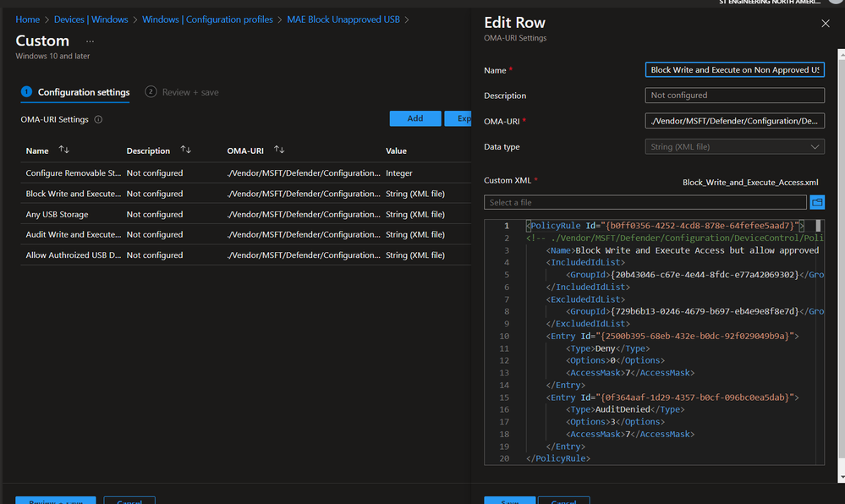Click the Type Deny XML line
This screenshot has width=845, height=504.
[x=608, y=348]
